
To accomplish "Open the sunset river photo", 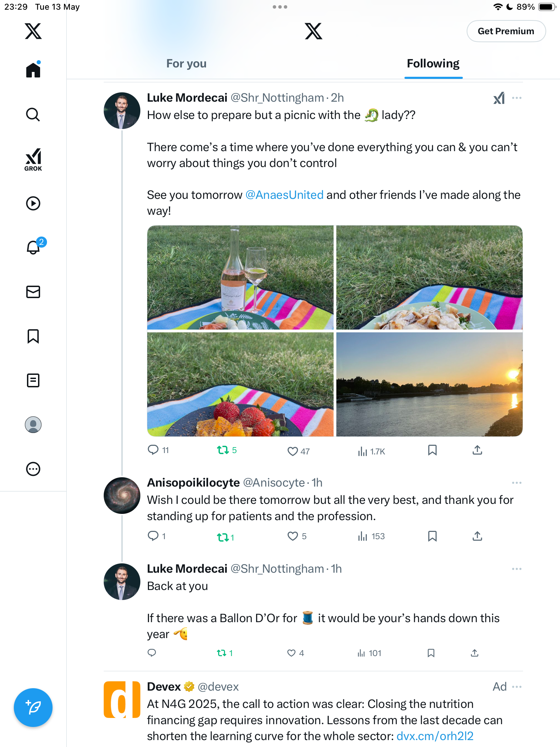I will 429,385.
